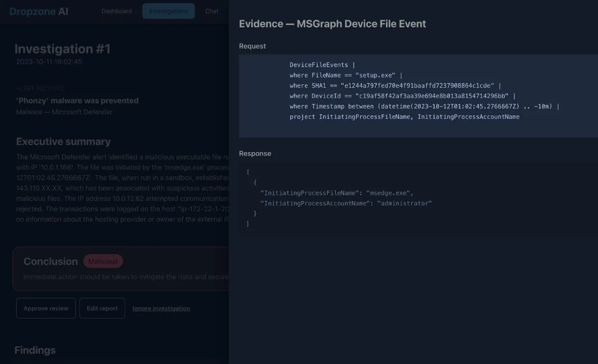598x364 pixels.
Task: Approve the investigation review
Action: tap(46, 308)
